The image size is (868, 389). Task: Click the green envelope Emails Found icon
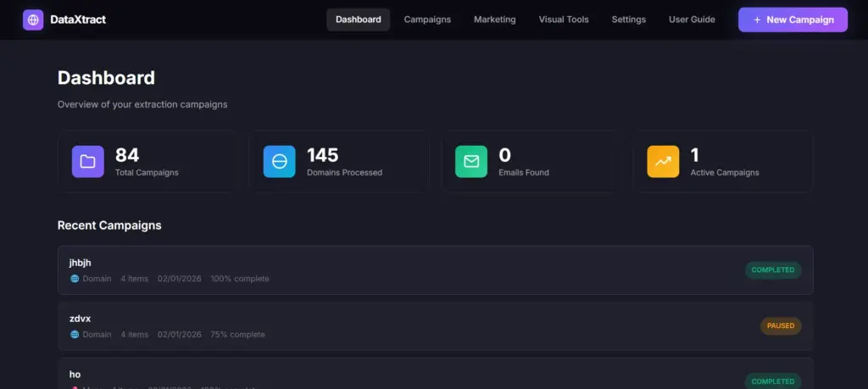471,162
